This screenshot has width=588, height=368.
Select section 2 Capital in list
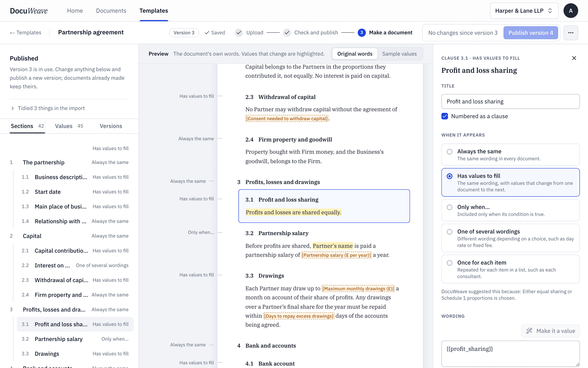click(x=69, y=236)
